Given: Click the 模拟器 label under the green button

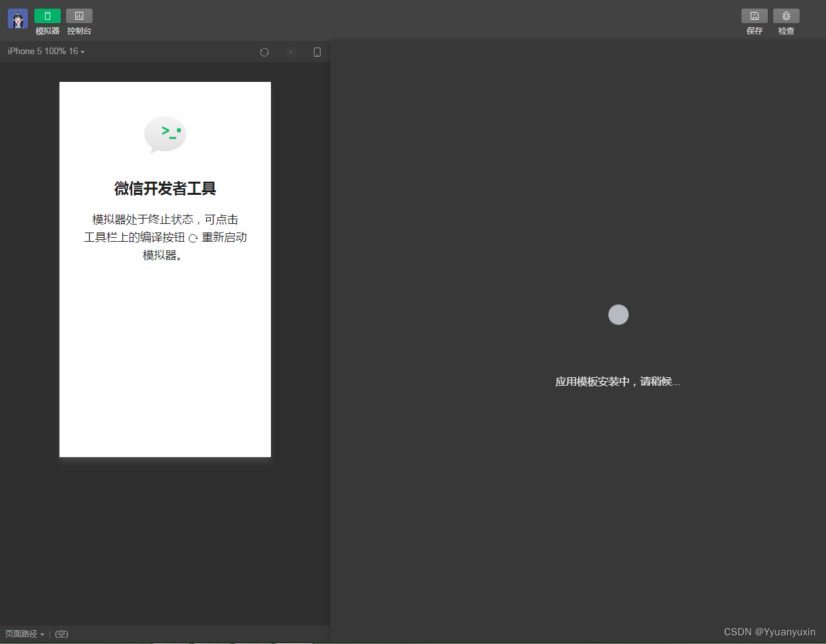Looking at the screenshot, I should (48, 31).
